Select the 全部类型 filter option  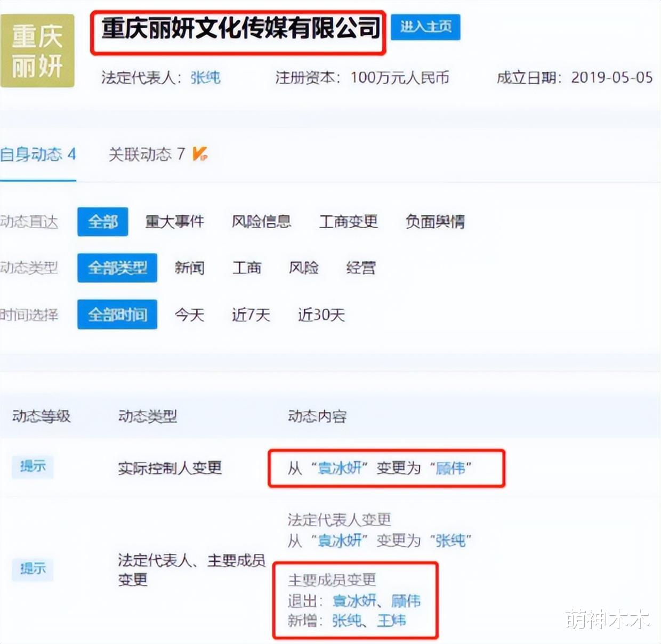[117, 268]
